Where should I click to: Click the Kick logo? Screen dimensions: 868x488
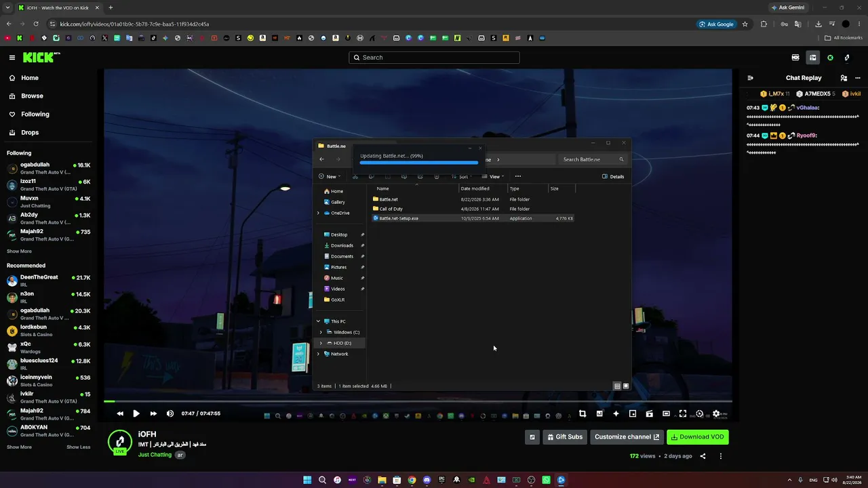41,58
